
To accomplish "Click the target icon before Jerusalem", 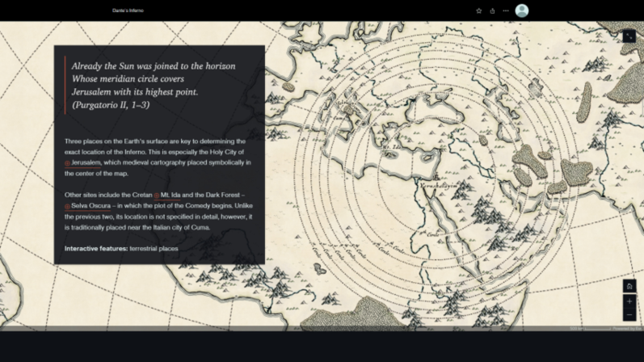I will point(67,163).
